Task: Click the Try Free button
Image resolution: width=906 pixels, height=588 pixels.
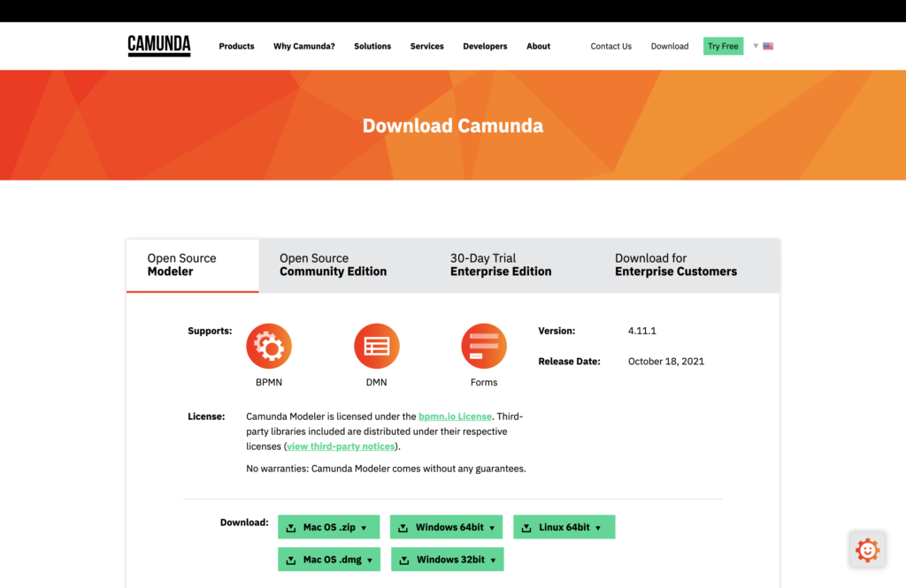Action: [723, 46]
